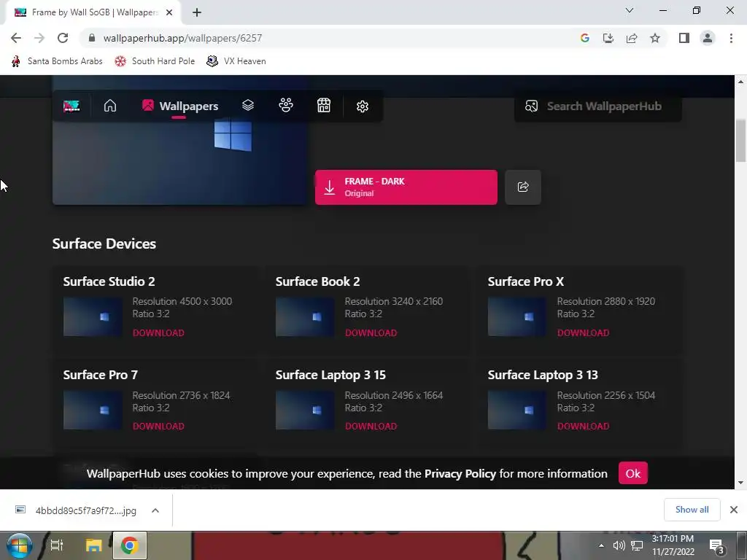The height and width of the screenshot is (560, 747).
Task: Open Surface Laptop 3 13 thumbnail
Action: 517,410
